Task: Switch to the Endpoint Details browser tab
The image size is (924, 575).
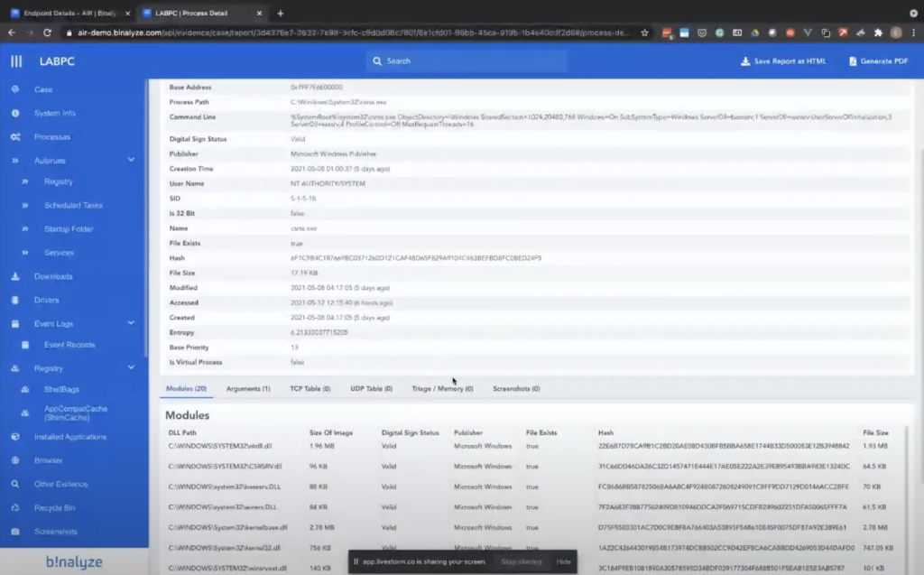Action: 69,13
